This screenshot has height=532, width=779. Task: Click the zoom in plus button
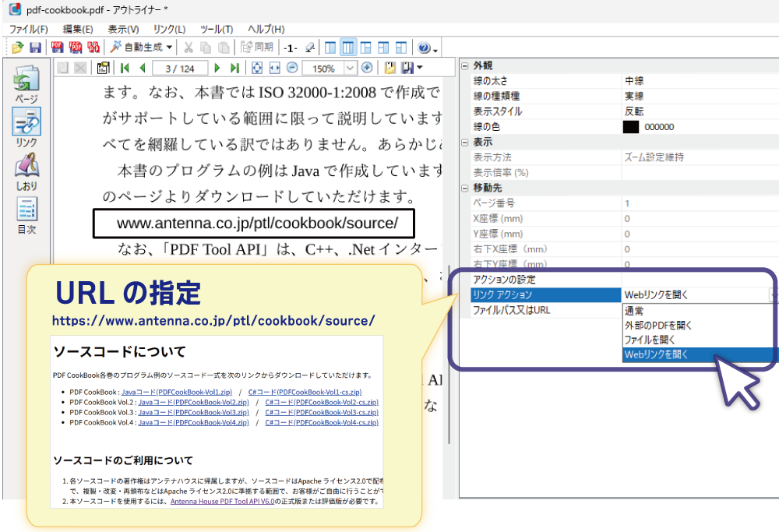367,68
